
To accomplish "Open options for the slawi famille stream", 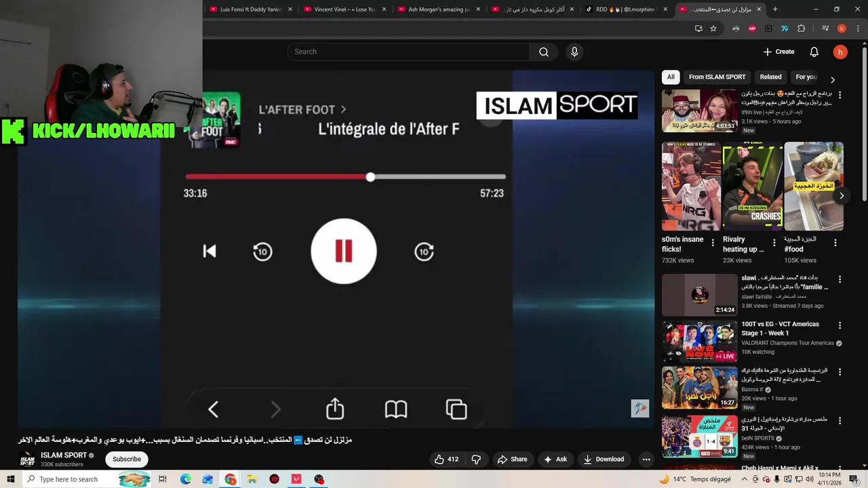I will pos(840,279).
